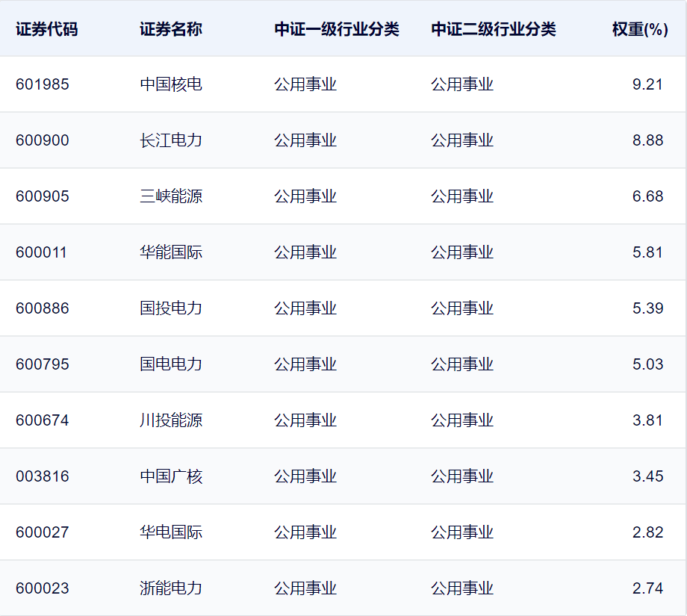The height and width of the screenshot is (616, 687).
Task: Select stock name 浙能电力
Action: click(171, 588)
